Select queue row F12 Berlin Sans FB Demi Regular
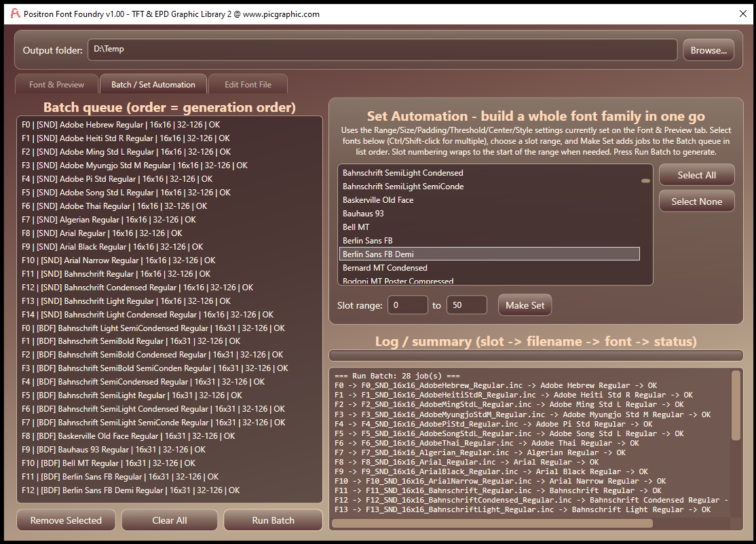Image resolution: width=756 pixels, height=544 pixels. tap(169, 490)
